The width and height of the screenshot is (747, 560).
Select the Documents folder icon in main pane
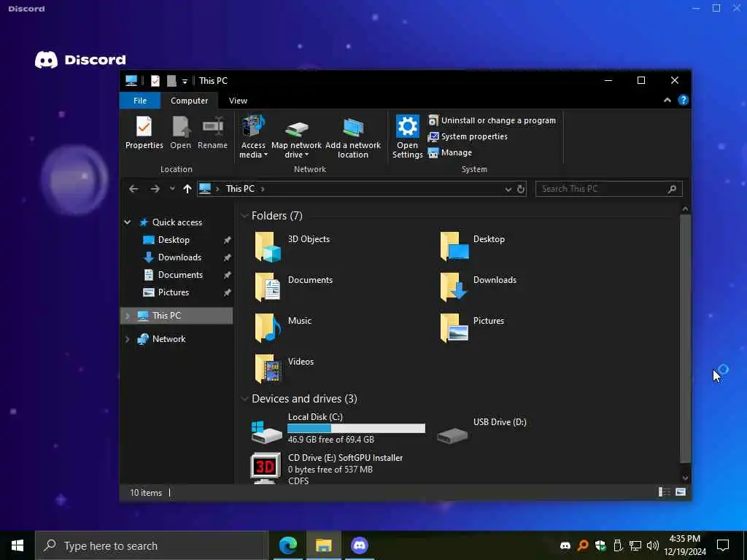[268, 287]
